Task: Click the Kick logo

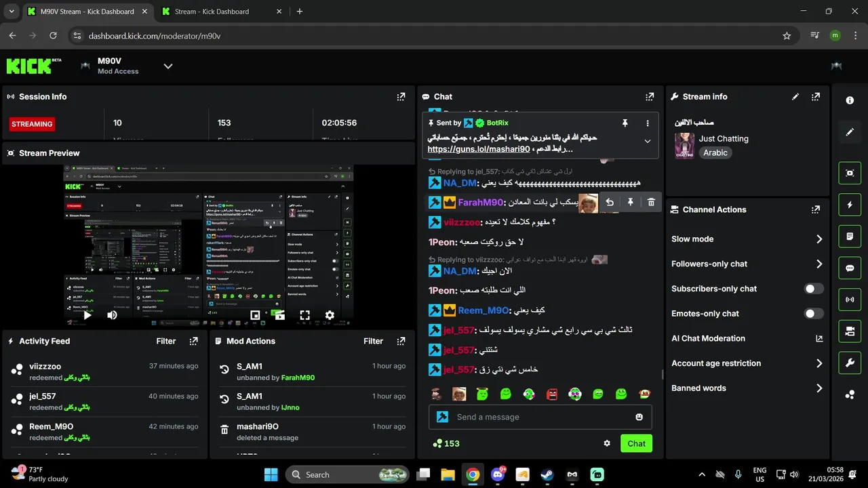Action: coord(33,66)
